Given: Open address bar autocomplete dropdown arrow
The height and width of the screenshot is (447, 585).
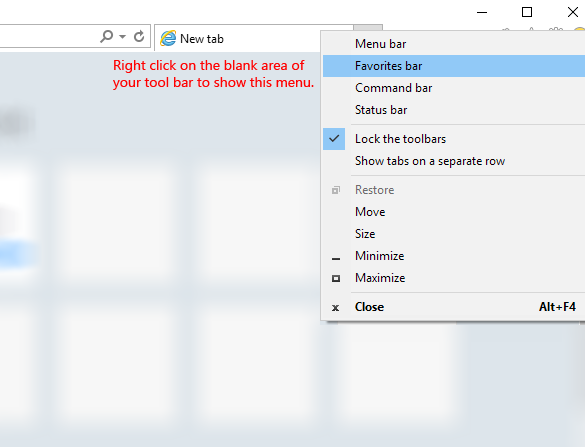Looking at the screenshot, I should [x=122, y=37].
